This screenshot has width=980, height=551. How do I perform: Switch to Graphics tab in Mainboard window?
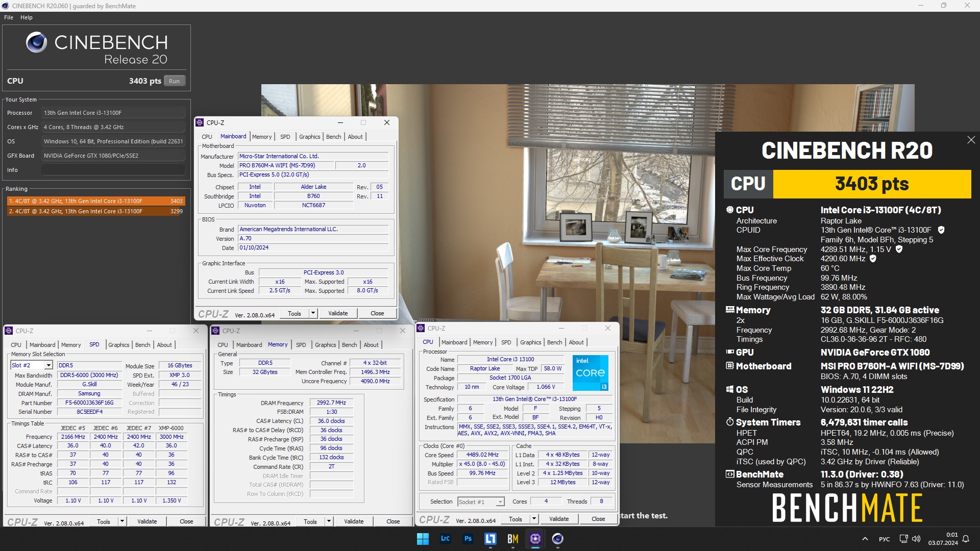tap(309, 137)
